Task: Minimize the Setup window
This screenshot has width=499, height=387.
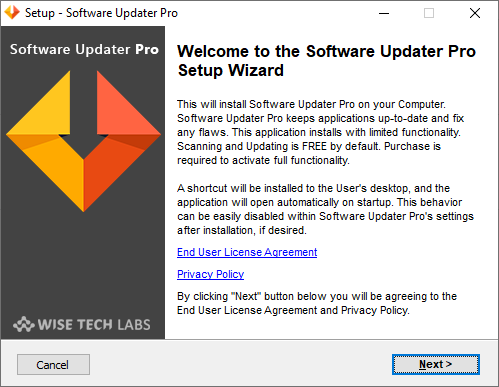Action: coord(384,13)
